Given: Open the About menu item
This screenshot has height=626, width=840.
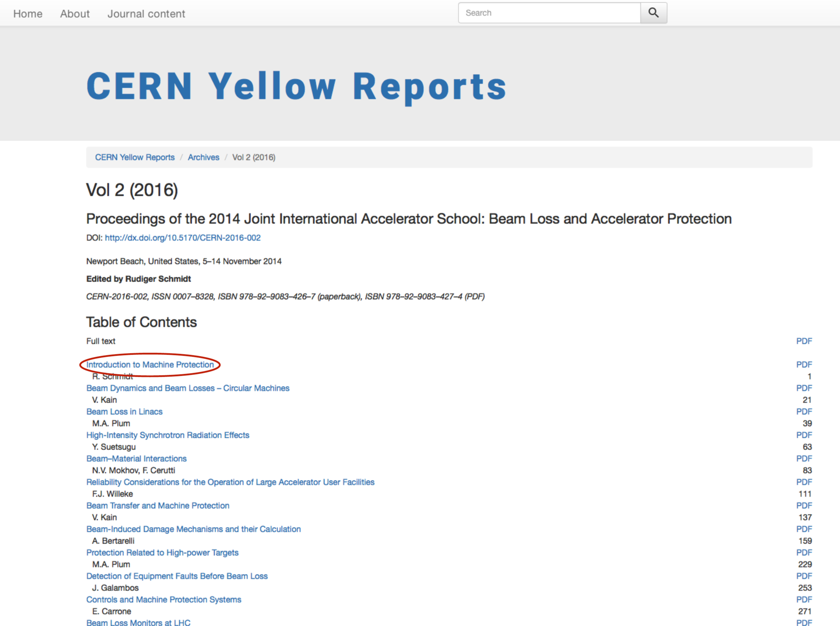Looking at the screenshot, I should [75, 14].
